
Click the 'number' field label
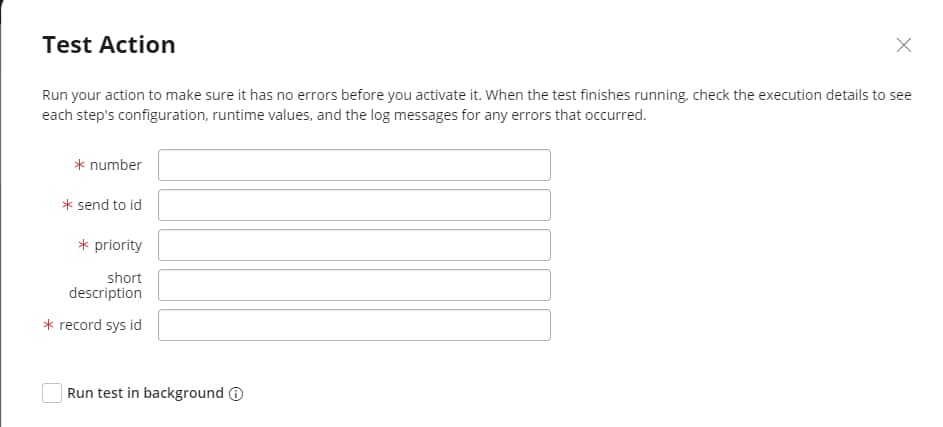pyautogui.click(x=116, y=165)
